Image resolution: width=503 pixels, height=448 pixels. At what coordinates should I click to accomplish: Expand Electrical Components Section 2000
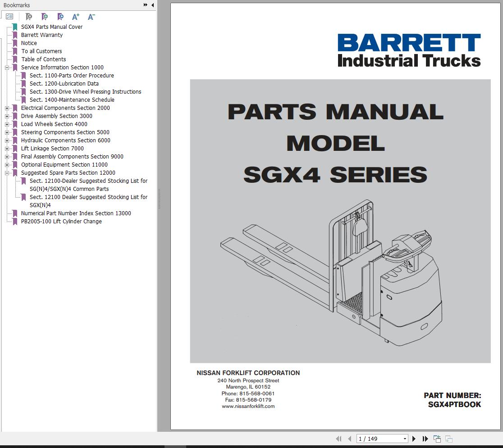click(x=7, y=109)
